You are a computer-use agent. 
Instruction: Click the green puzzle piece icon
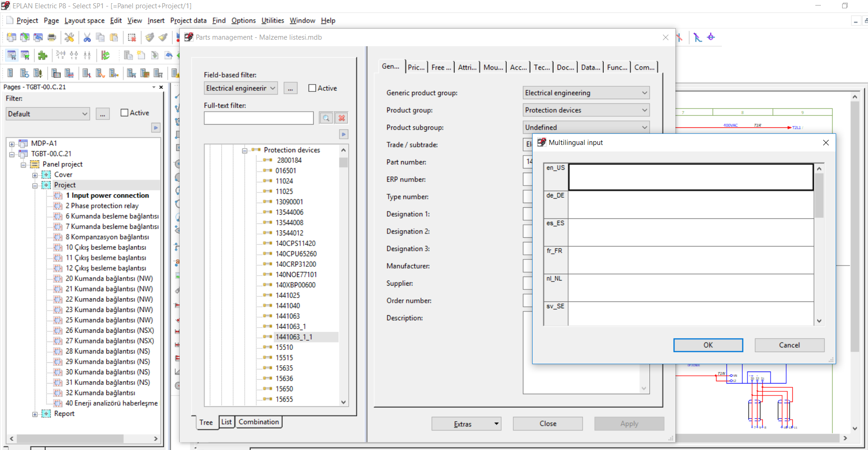[x=42, y=55]
